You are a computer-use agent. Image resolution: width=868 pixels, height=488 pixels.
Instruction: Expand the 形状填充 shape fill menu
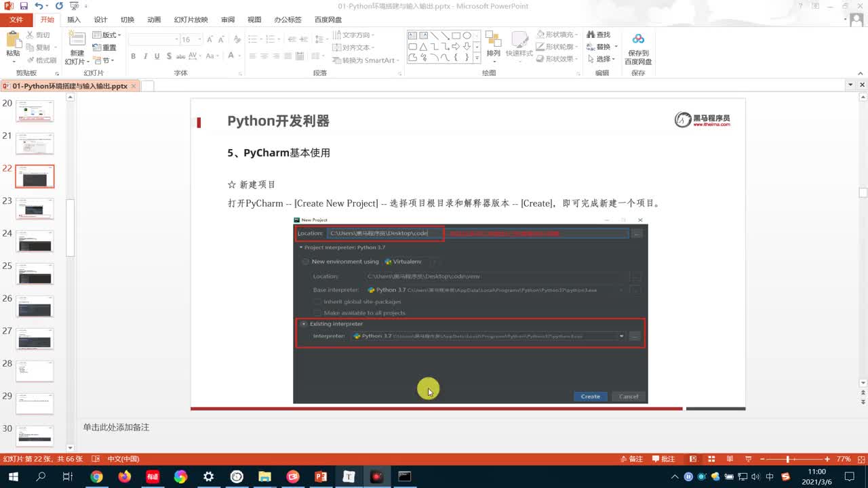(557, 35)
